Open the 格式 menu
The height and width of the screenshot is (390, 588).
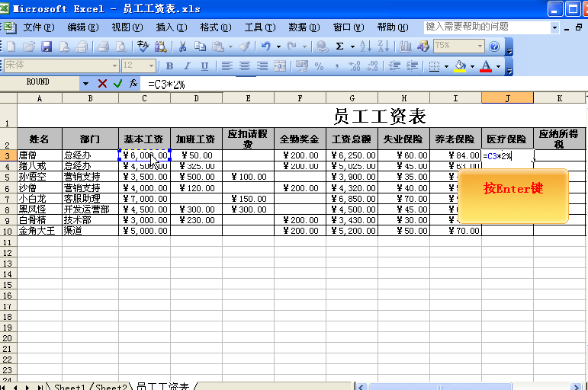(x=216, y=27)
